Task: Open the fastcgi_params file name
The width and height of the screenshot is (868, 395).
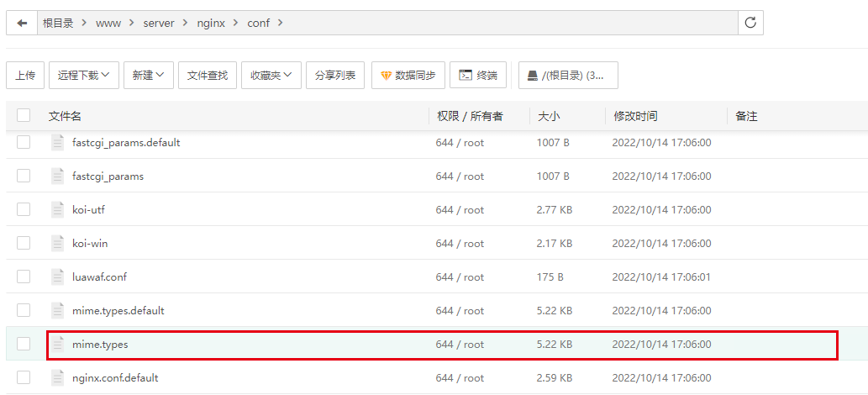Action: tap(108, 176)
